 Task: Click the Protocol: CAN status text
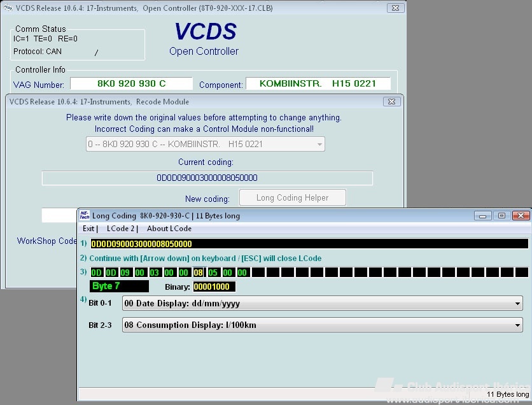pos(38,51)
